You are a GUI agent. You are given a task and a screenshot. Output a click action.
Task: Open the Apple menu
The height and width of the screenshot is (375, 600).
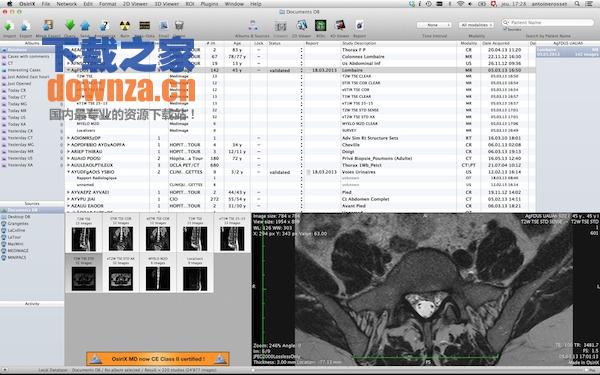[x=9, y=4]
